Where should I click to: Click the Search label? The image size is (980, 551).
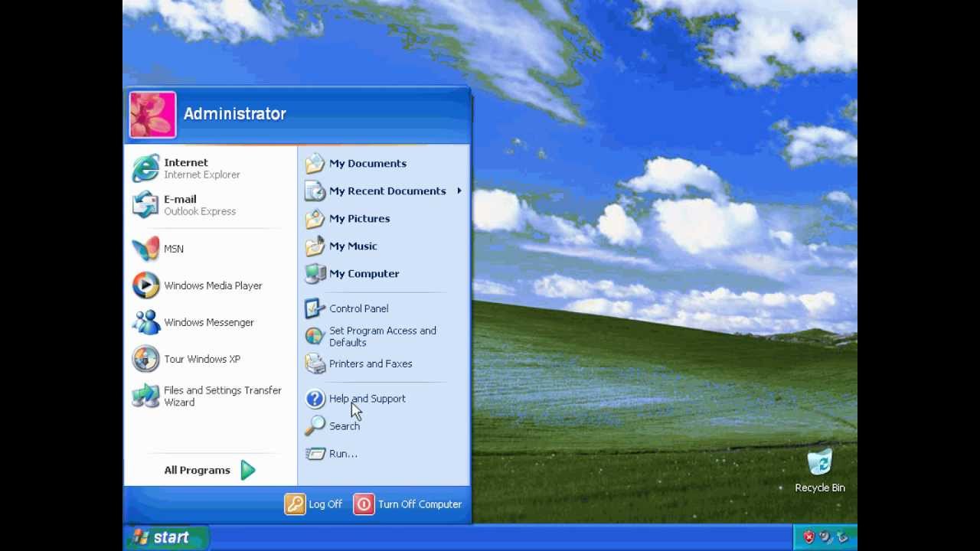click(345, 426)
